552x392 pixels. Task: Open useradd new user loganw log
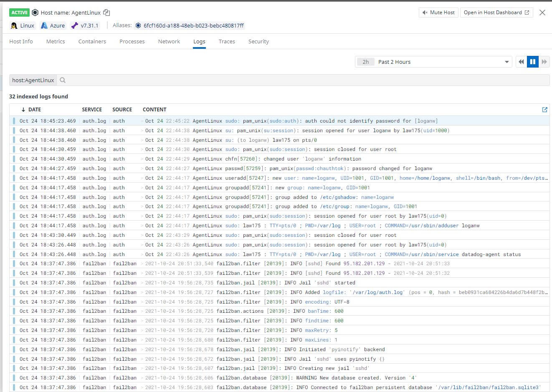pos(279,178)
